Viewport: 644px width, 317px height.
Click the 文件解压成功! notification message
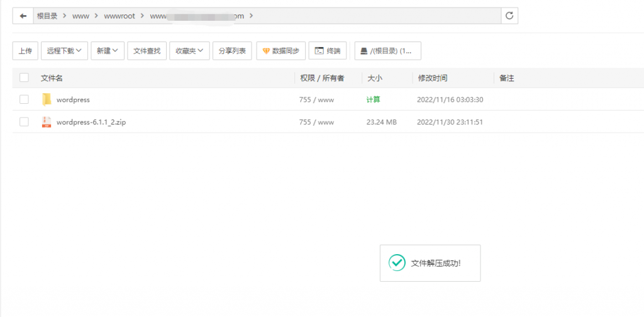click(436, 263)
